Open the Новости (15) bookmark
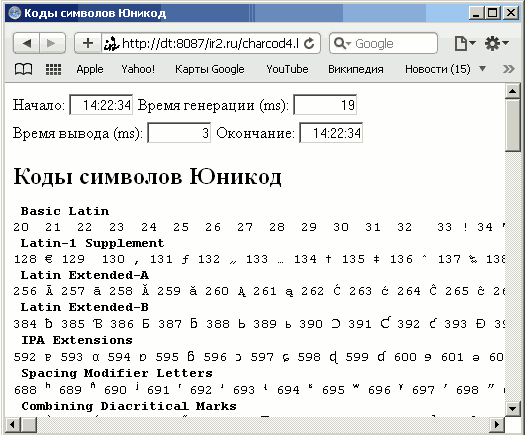 [437, 69]
